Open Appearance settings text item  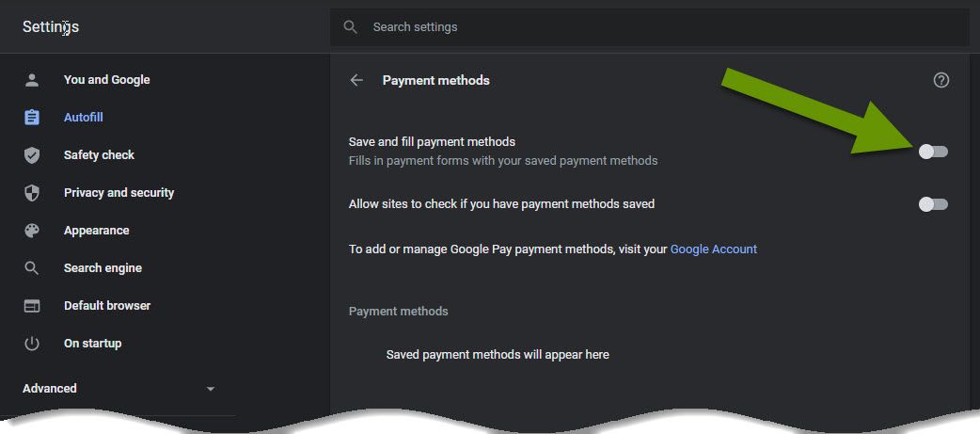tap(96, 230)
